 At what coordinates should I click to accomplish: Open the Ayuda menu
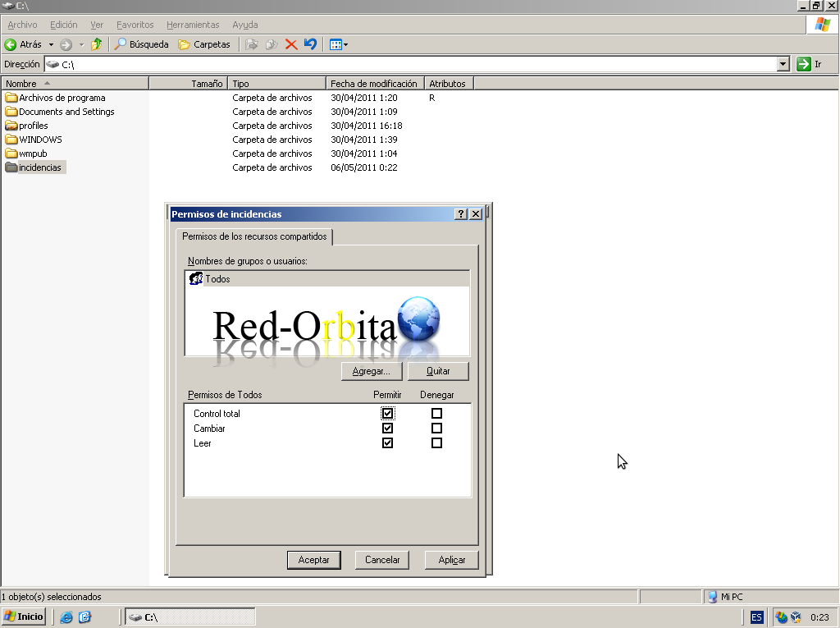244,25
